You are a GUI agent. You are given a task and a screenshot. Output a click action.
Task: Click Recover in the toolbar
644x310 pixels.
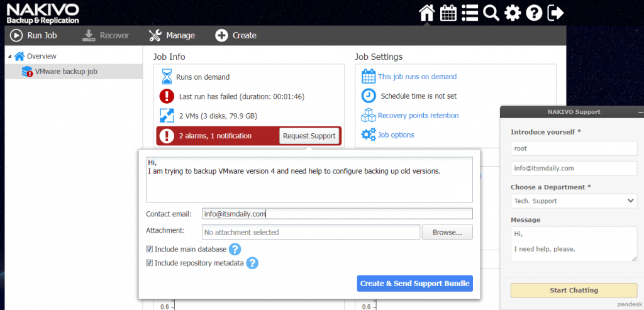coord(106,36)
